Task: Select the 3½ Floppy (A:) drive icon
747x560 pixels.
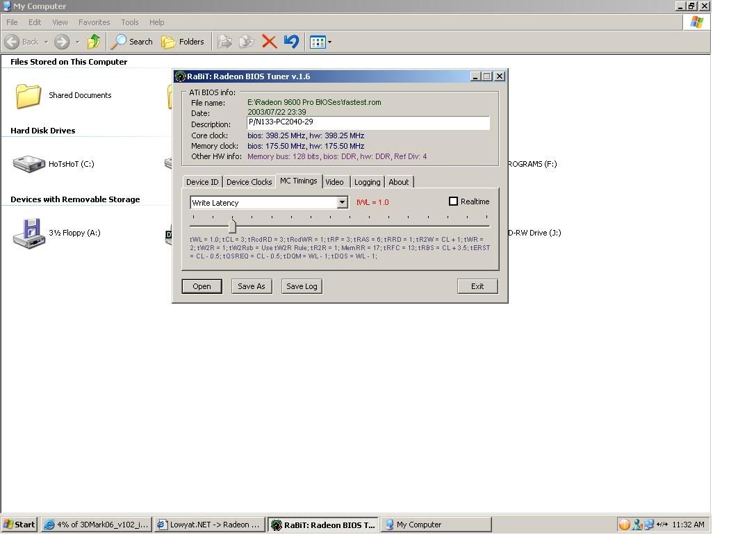Action: click(29, 233)
